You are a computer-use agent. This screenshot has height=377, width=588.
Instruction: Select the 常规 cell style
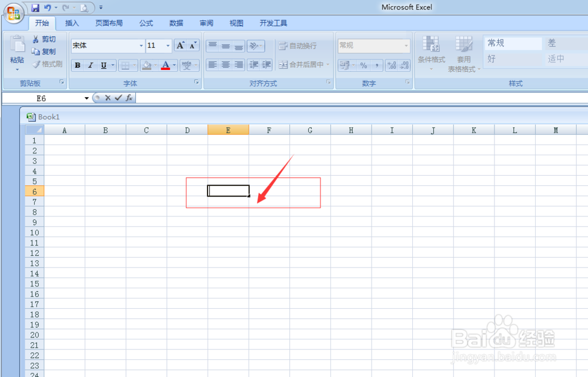[x=513, y=43]
